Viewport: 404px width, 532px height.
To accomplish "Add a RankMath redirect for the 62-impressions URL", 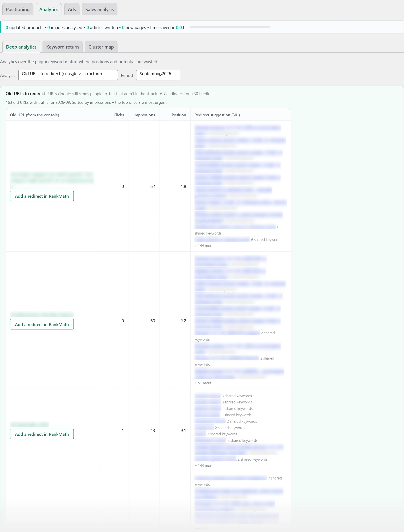I will 42,196.
